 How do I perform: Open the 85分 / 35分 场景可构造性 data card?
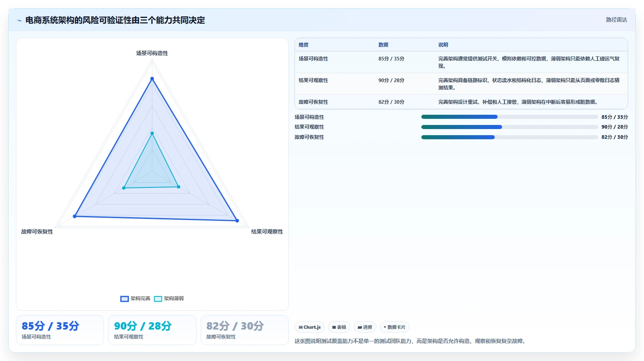(60, 330)
